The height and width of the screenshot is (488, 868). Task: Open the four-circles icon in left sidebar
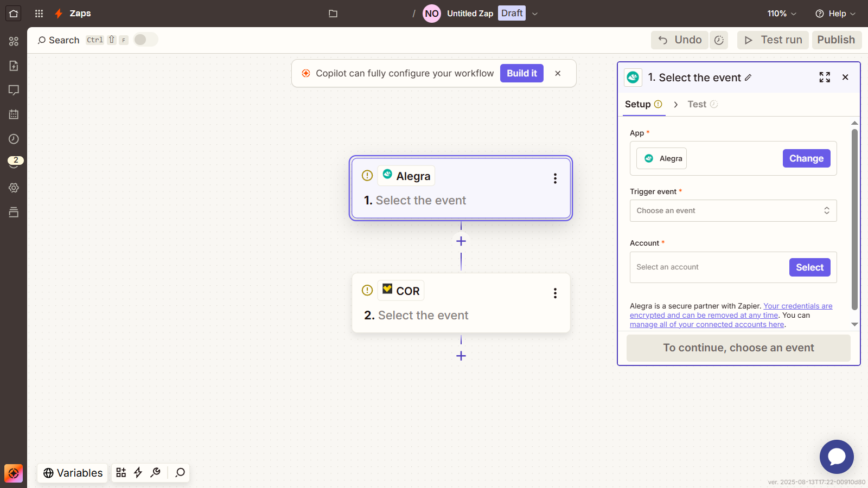pos(14,41)
